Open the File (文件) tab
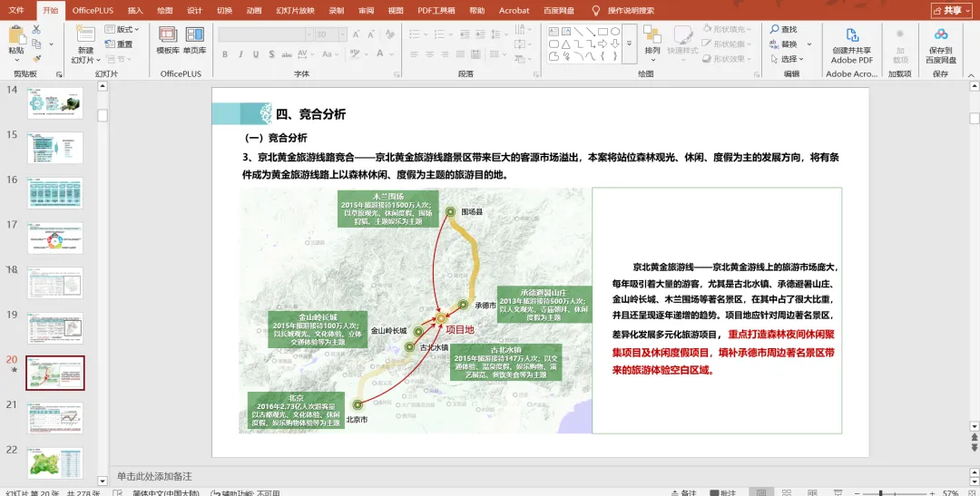 click(16, 11)
